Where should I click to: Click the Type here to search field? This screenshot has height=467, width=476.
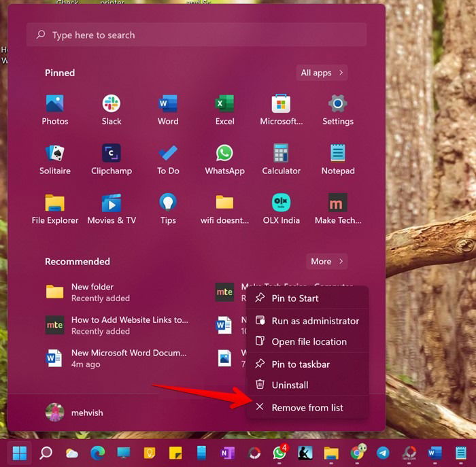tap(197, 35)
